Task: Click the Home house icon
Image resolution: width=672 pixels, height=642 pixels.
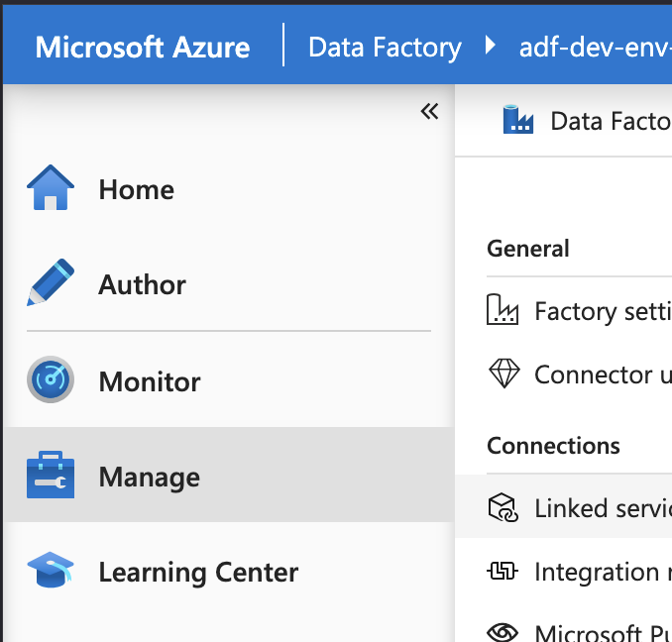Action: [x=51, y=187]
